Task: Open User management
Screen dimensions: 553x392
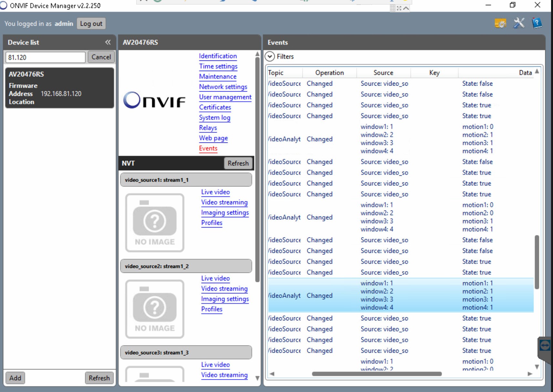Action: tap(225, 97)
